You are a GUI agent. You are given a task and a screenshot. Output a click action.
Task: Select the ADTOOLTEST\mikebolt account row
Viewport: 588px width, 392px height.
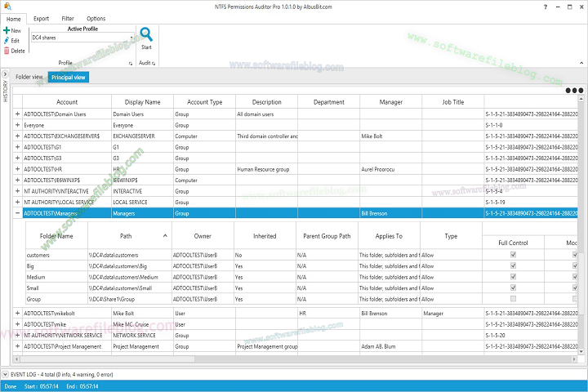pyautogui.click(x=65, y=314)
